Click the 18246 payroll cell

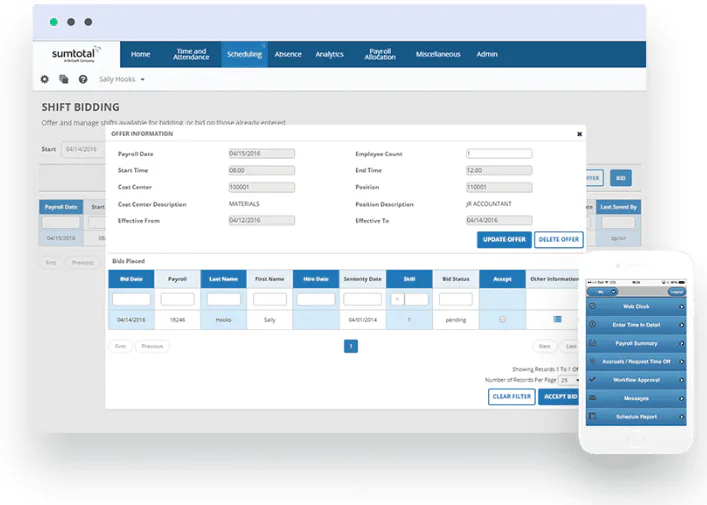click(x=178, y=320)
